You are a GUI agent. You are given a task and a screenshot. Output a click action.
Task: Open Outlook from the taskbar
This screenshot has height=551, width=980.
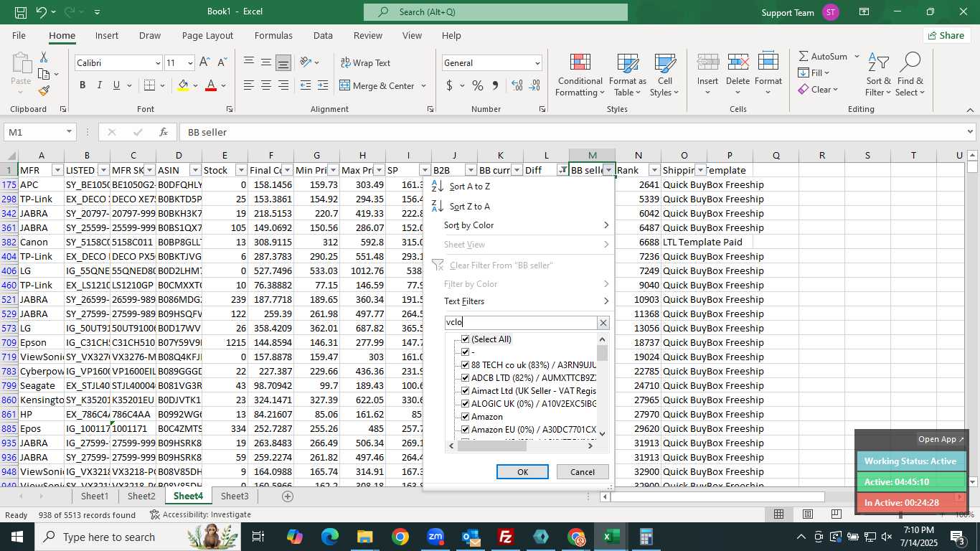(471, 537)
